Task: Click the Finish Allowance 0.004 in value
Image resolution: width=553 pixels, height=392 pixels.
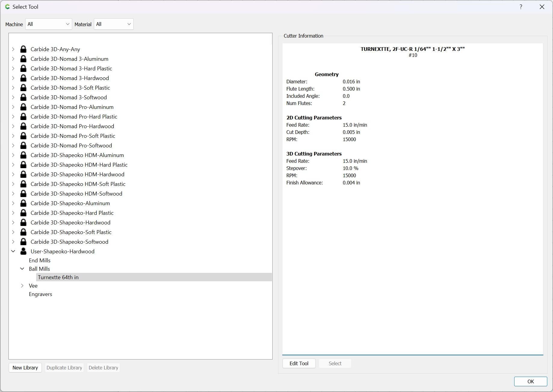Action: [351, 183]
